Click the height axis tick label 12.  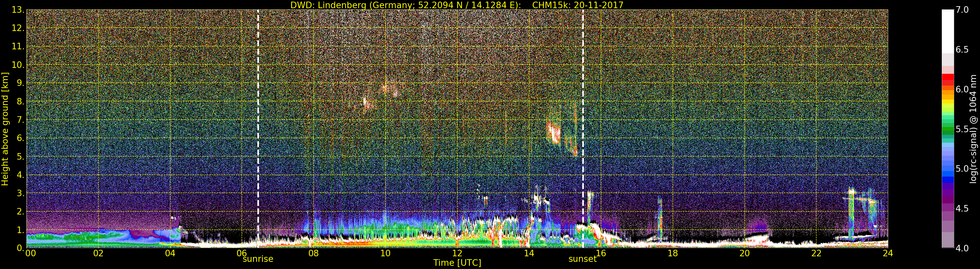18,28
